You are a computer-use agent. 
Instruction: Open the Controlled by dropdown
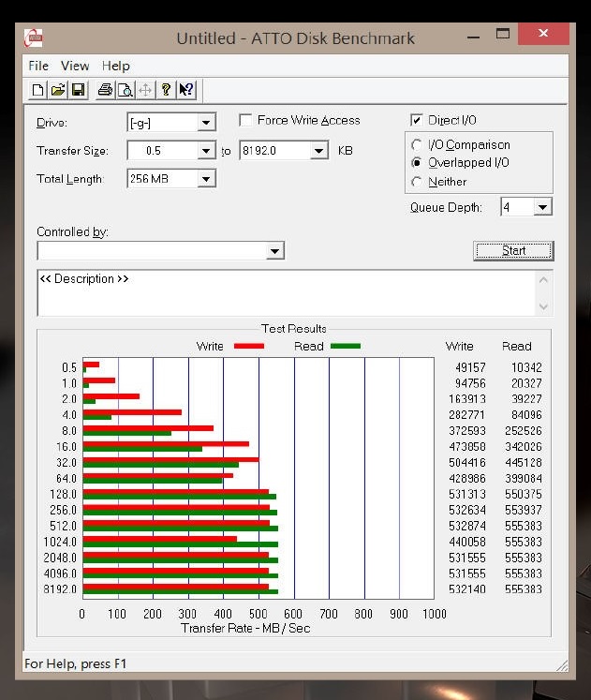coord(274,251)
